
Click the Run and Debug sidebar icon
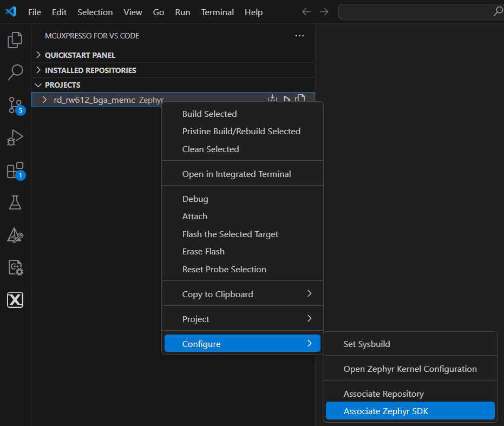tap(15, 137)
